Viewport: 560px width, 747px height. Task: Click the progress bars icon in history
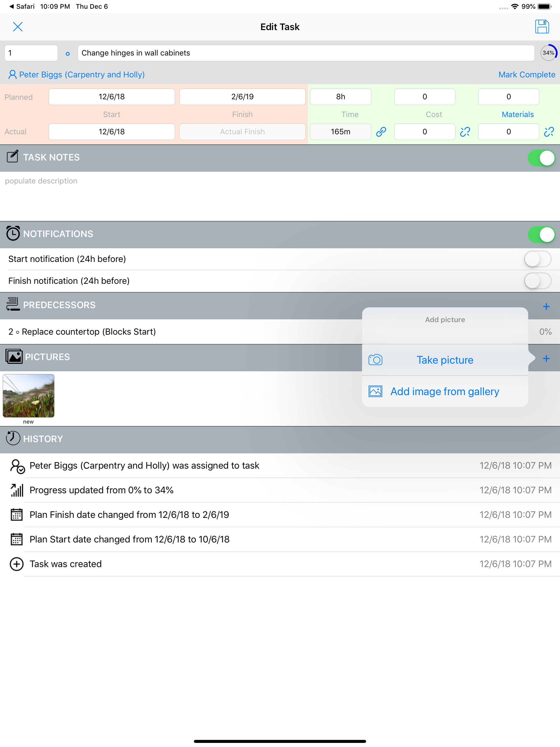[x=17, y=490]
